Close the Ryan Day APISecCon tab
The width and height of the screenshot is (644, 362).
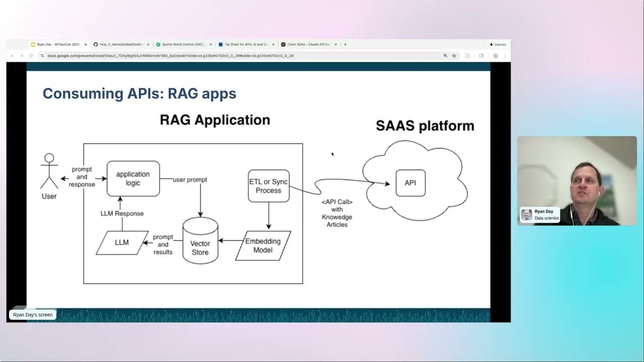coord(86,44)
